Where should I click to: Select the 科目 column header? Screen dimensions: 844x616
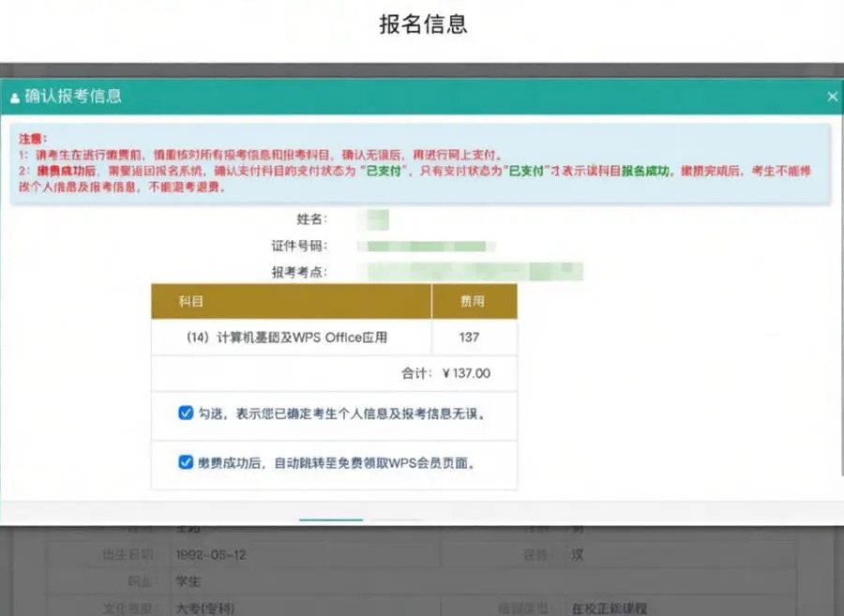tap(292, 301)
